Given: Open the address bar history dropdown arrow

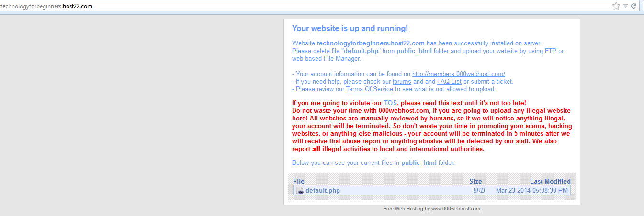Looking at the screenshot, I should 625,6.
